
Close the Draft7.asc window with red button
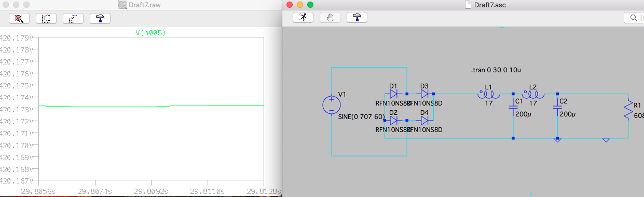coord(290,4)
